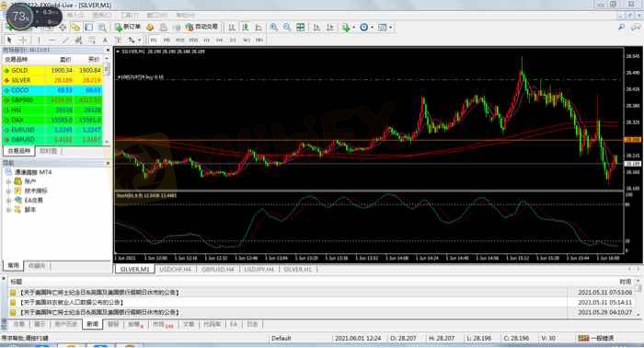The image size is (644, 348).
Task: Close the market watch panel
Action: pos(108,50)
